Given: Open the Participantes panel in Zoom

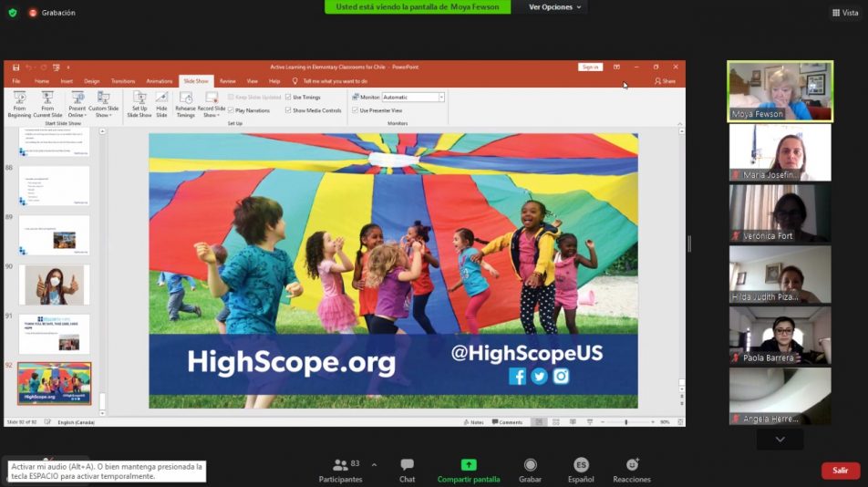Looking at the screenshot, I should tap(340, 471).
